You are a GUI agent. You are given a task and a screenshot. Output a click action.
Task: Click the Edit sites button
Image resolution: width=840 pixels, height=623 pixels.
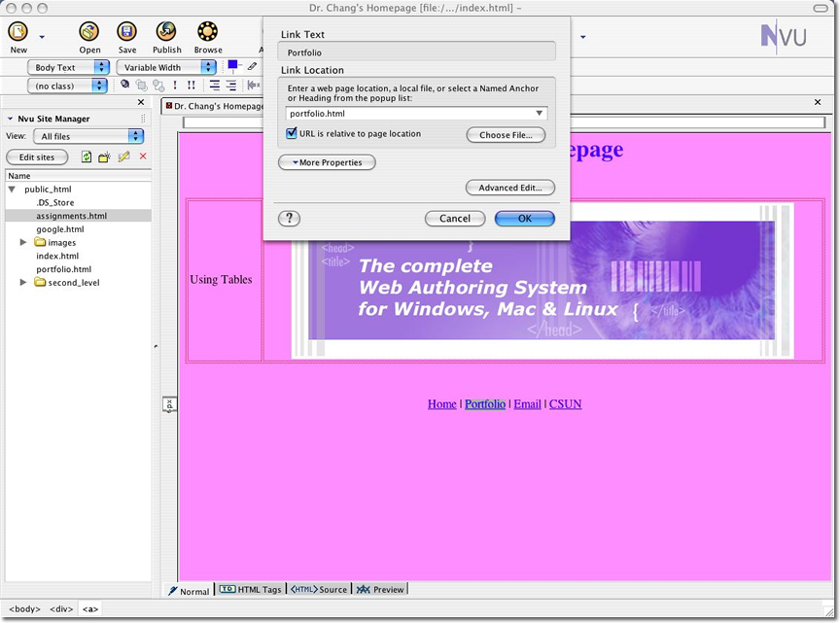pyautogui.click(x=37, y=156)
